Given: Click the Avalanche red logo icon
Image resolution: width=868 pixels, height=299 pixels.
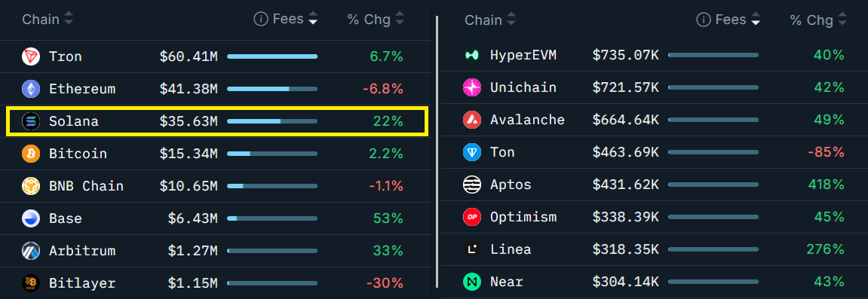Looking at the screenshot, I should coord(472,120).
